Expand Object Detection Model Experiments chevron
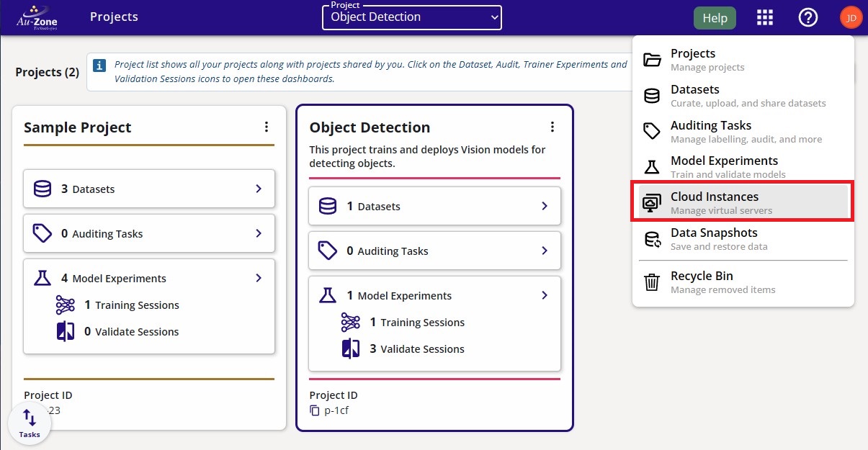The width and height of the screenshot is (868, 450). coord(545,295)
